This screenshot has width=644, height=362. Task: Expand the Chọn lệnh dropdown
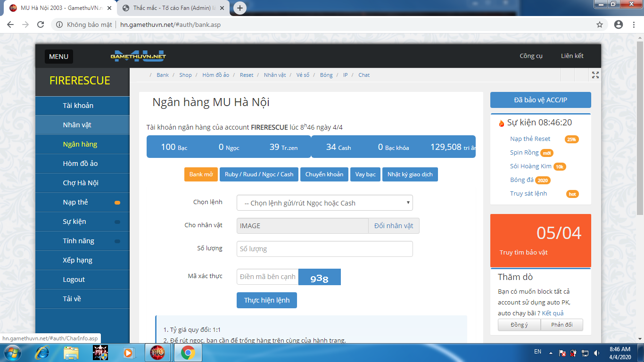coord(324,203)
